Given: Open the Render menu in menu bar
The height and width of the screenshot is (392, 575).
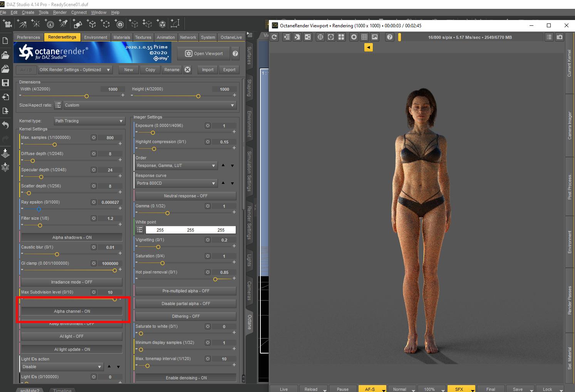Looking at the screenshot, I should click(60, 12).
